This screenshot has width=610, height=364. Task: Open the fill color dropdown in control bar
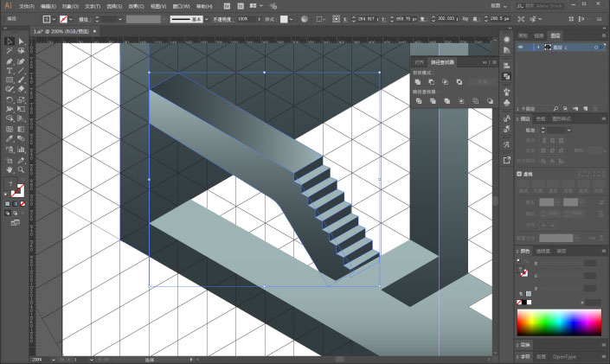click(x=54, y=19)
